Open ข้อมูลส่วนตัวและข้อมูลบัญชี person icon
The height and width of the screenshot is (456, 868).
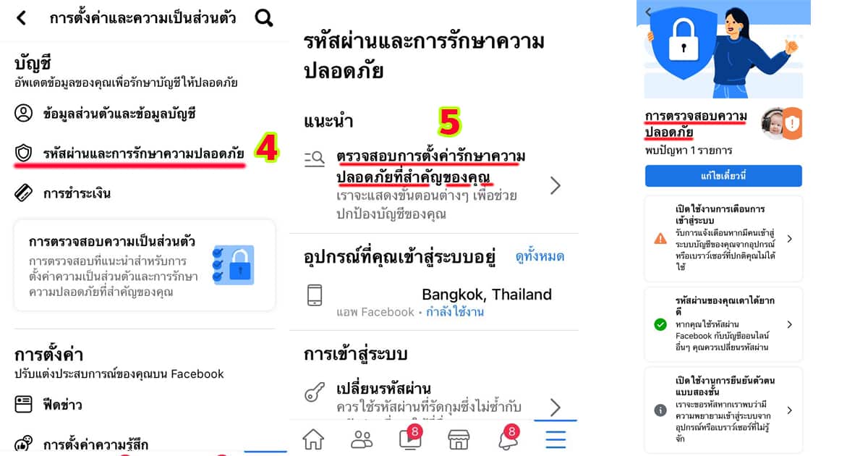(x=24, y=114)
